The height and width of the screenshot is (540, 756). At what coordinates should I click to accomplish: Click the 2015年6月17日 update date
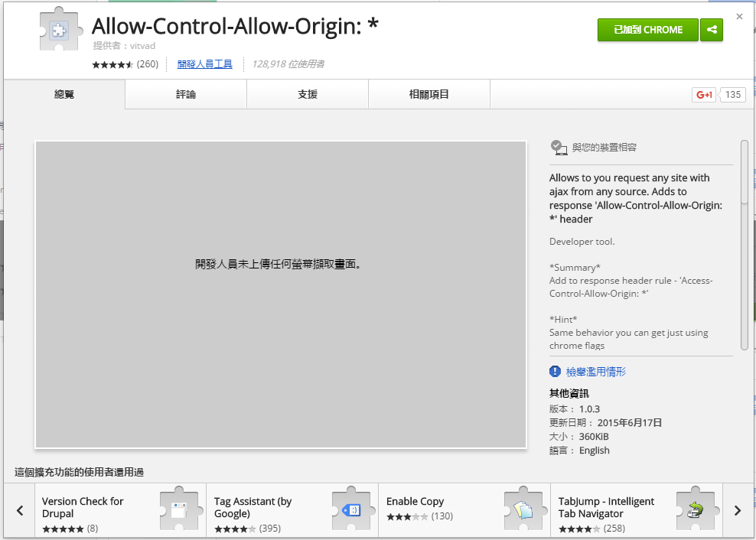click(629, 423)
